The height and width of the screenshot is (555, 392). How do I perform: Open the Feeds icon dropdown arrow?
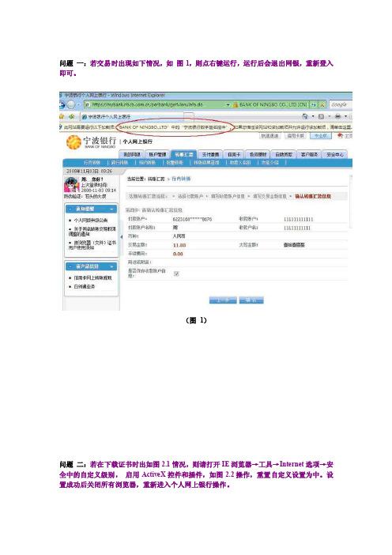[x=329, y=116]
